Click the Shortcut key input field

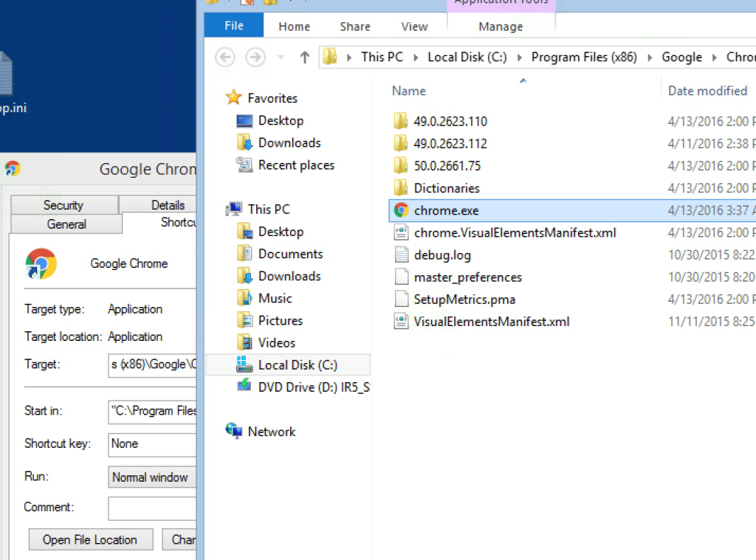(152, 444)
